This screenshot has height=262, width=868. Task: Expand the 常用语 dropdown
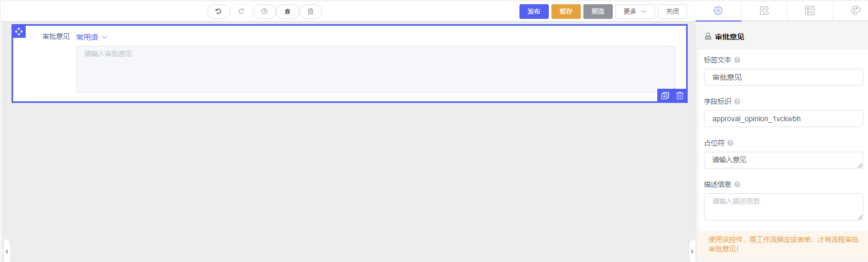92,37
